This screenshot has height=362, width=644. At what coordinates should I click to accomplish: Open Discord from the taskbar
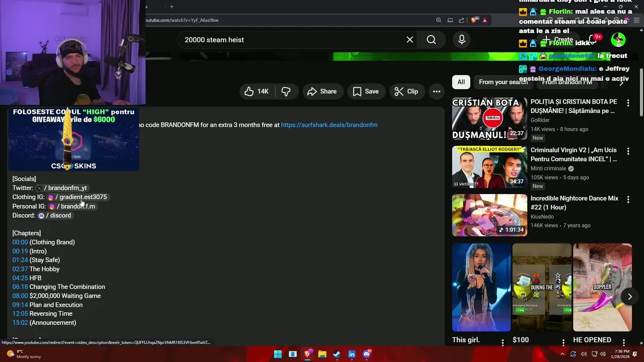tap(367, 354)
